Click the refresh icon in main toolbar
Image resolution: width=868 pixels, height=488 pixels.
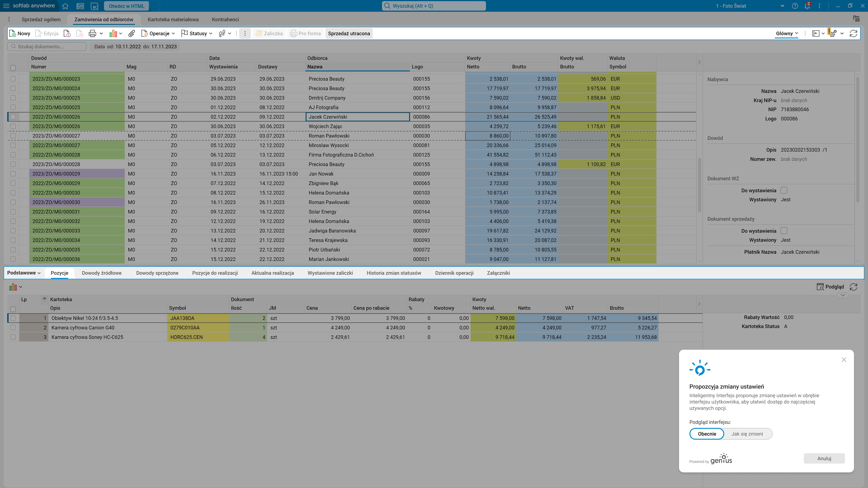853,33
